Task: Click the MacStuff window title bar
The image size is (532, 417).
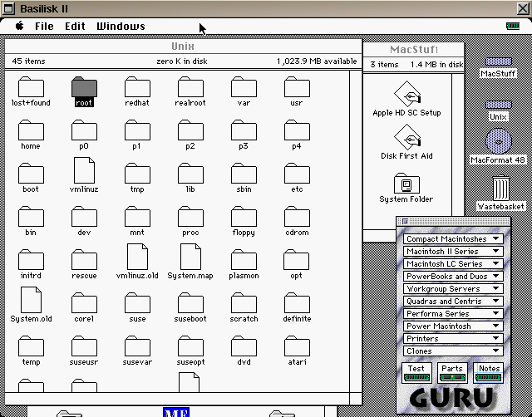Action: click(414, 50)
